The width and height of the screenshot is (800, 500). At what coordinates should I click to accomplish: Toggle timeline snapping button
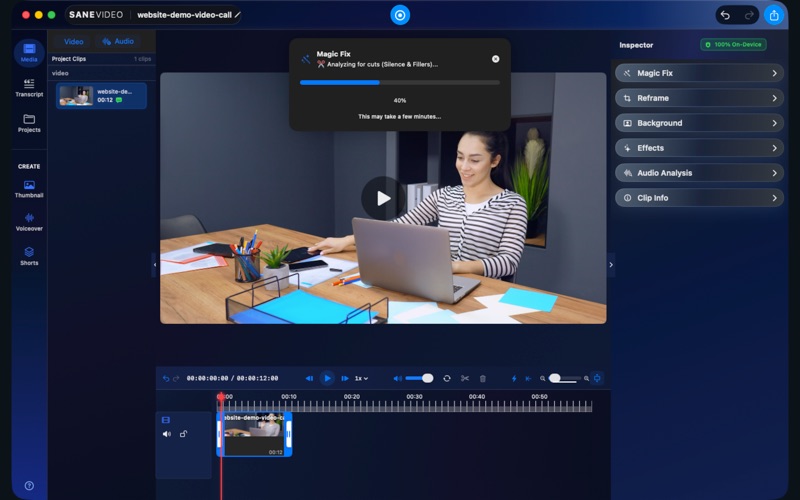(597, 378)
